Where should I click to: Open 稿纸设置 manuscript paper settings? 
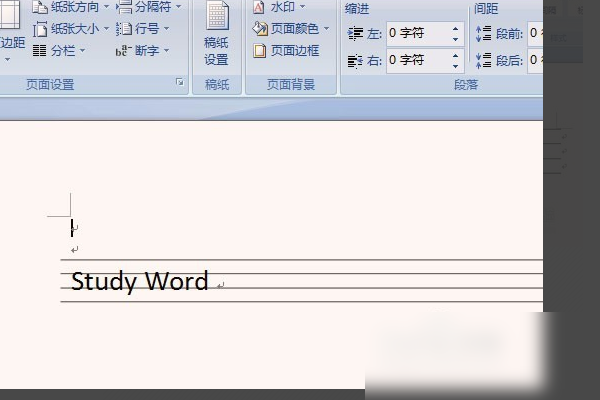[217, 34]
